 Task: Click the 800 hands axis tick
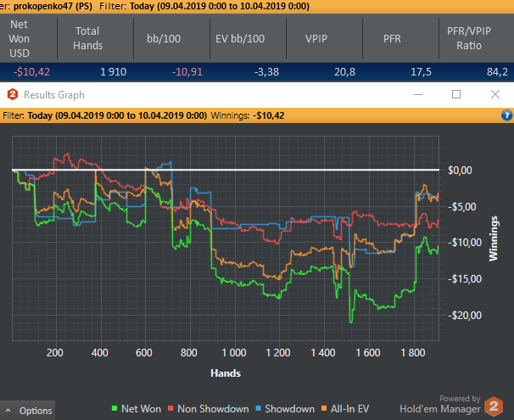point(189,353)
